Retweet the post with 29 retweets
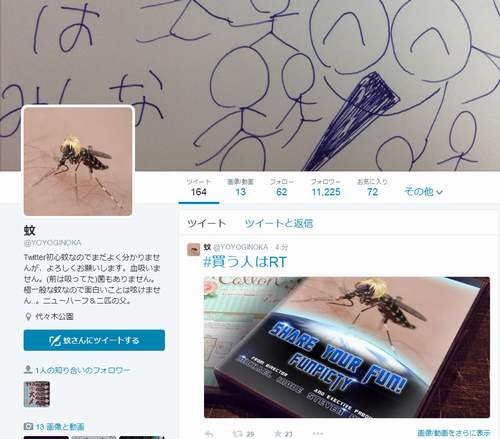Screen dimensions: 500x439 point(238,434)
